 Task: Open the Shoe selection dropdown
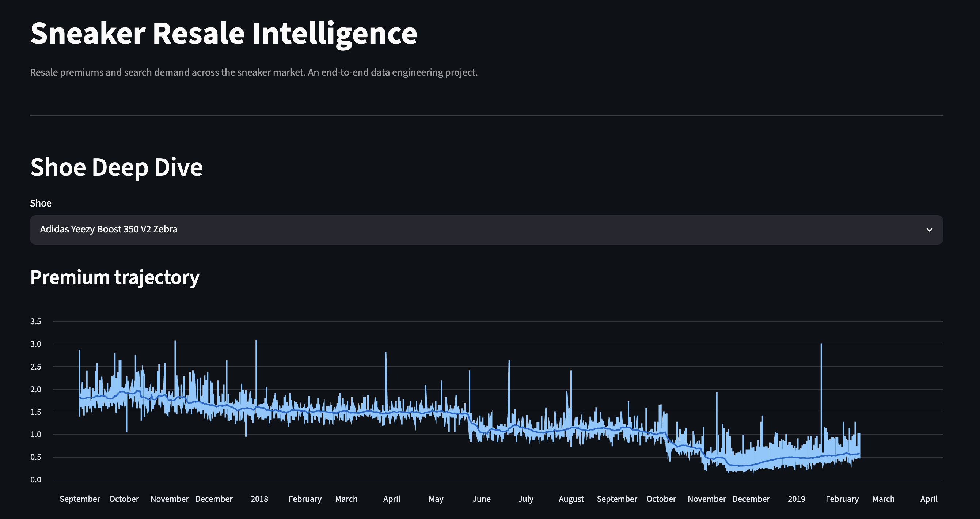pos(486,230)
